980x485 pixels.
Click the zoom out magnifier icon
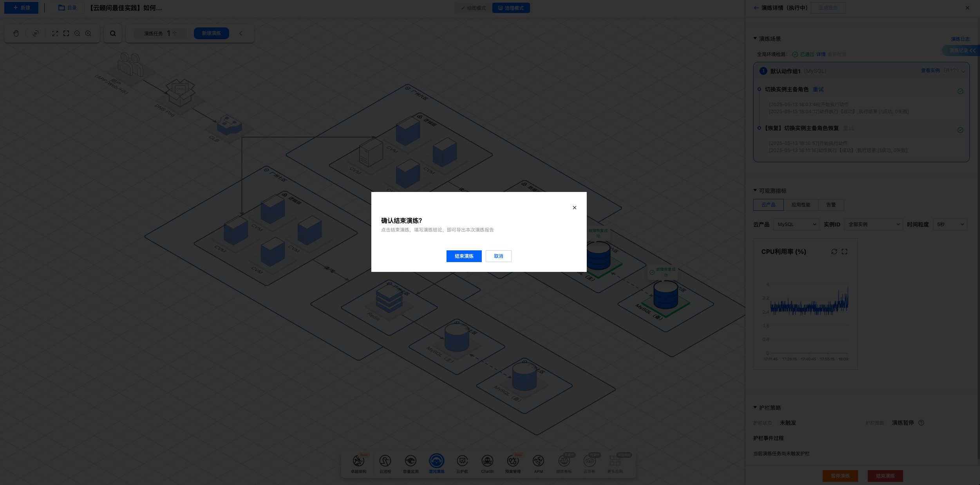(77, 33)
